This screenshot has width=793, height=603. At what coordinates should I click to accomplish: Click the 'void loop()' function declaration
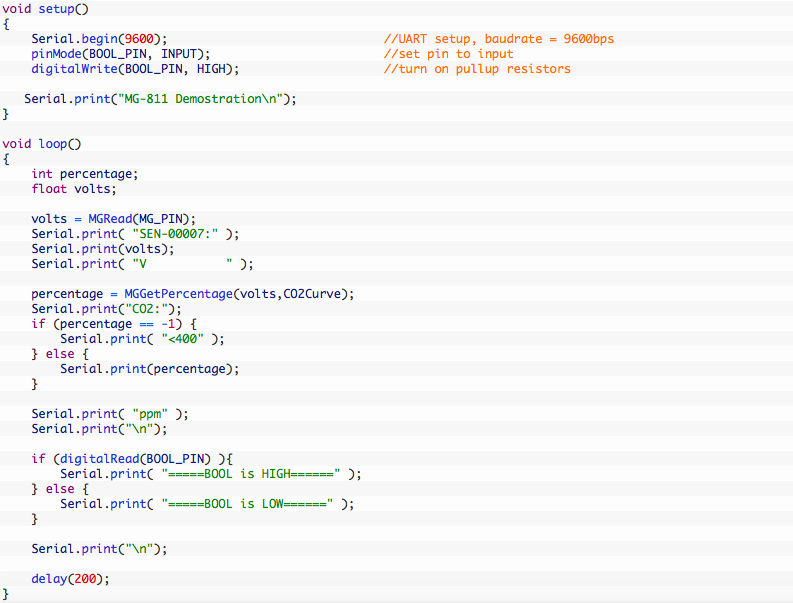pyautogui.click(x=41, y=144)
